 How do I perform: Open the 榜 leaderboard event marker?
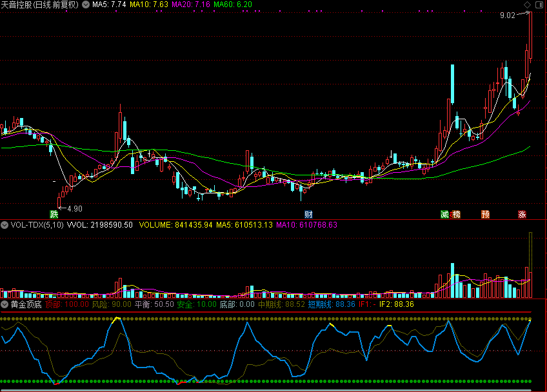point(456,214)
